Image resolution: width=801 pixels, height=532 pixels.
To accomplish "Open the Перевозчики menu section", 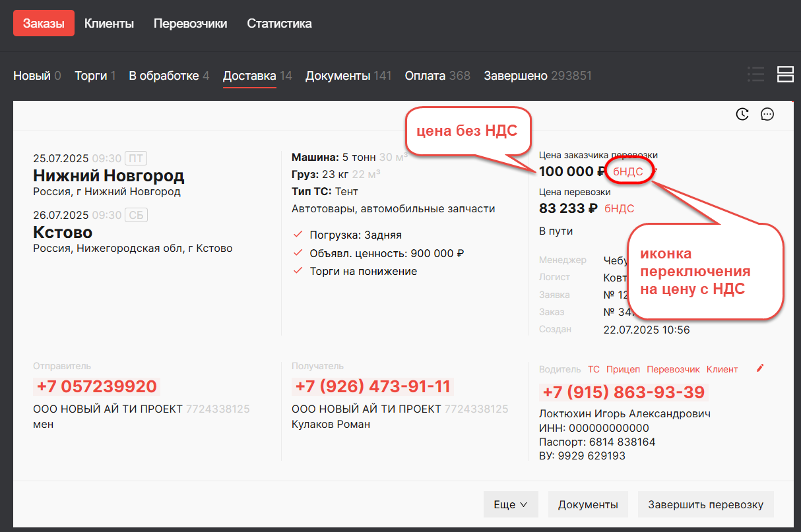I will 191,24.
